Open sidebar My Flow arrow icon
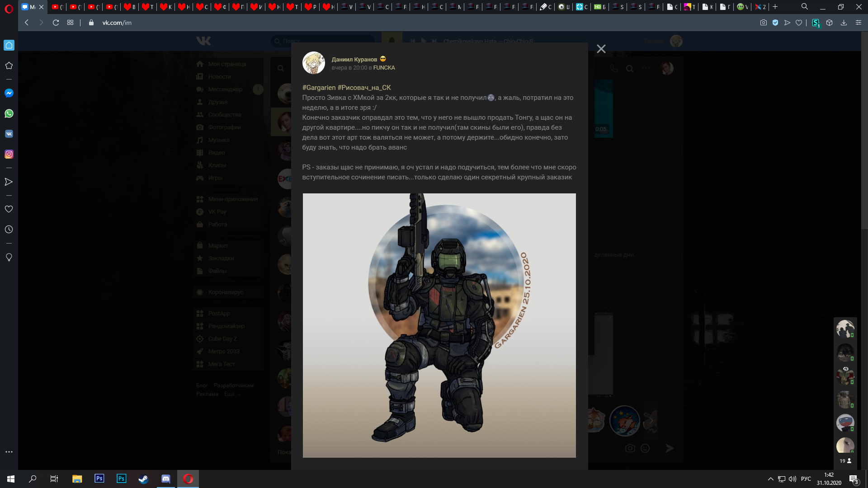The width and height of the screenshot is (868, 488). click(9, 182)
